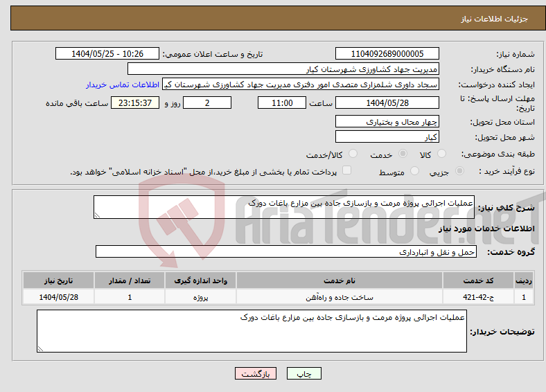The width and height of the screenshot is (546, 392).
Task: Click the province field چهار محال و بختیاری
Action: (387, 121)
